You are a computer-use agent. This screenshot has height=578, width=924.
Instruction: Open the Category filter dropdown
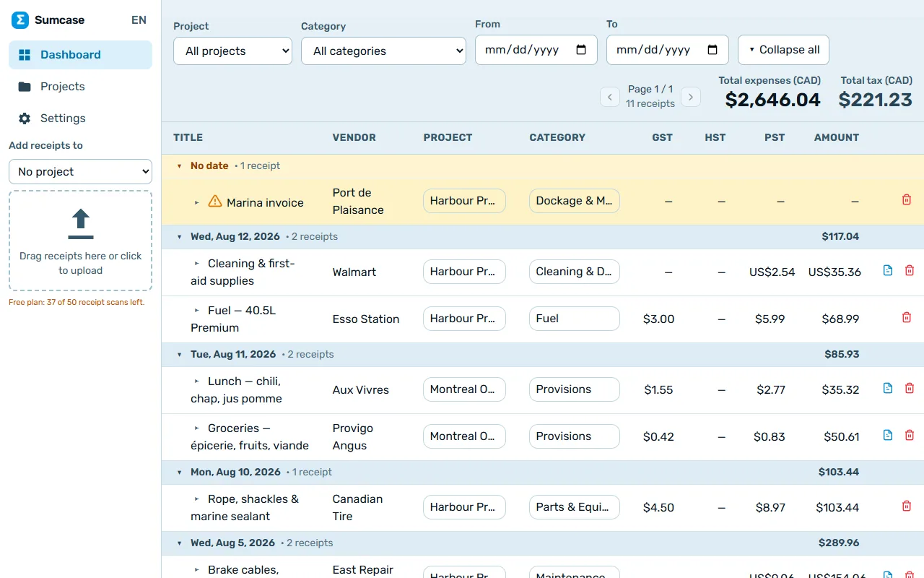coord(383,51)
